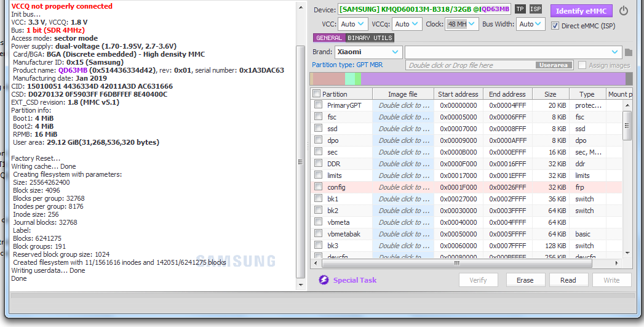Click the TP testpoint icon
The height and width of the screenshot is (327, 644).
tap(520, 9)
